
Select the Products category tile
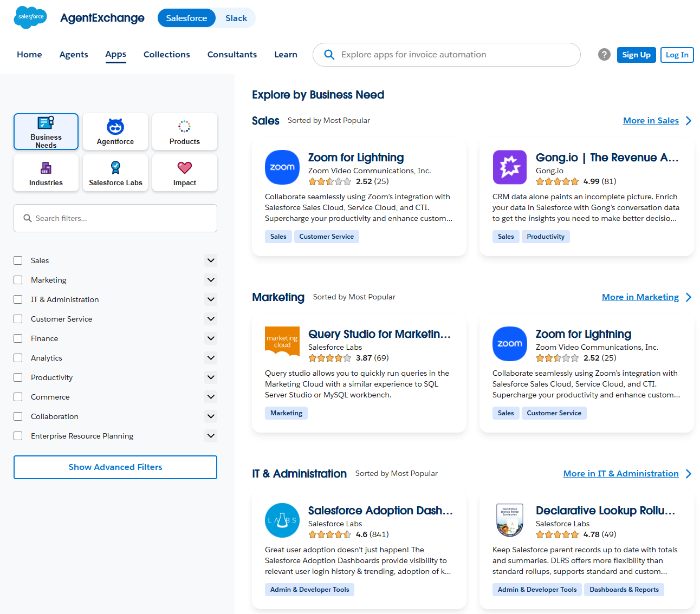[185, 132]
